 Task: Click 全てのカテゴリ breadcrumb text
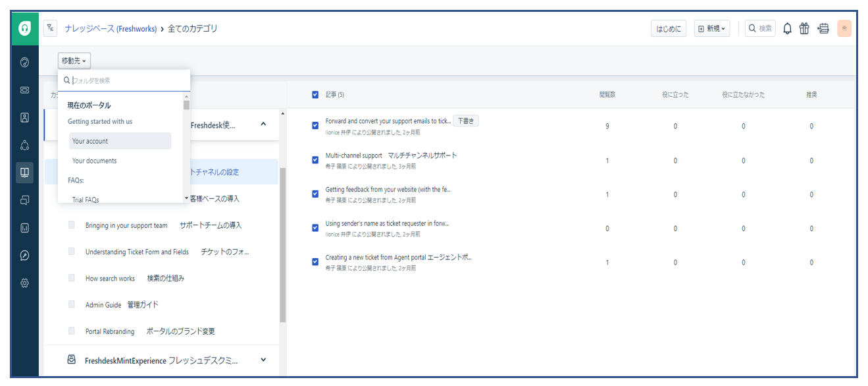pyautogui.click(x=193, y=29)
